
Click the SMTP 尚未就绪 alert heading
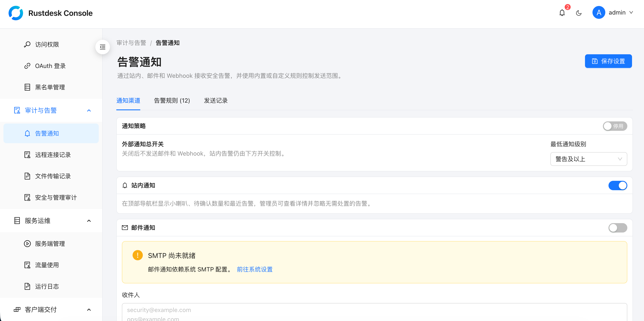(x=171, y=255)
